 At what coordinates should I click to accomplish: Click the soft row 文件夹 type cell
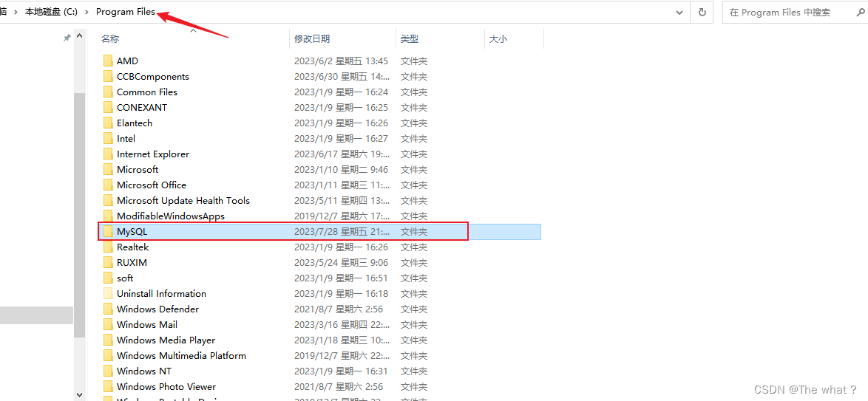(414, 278)
